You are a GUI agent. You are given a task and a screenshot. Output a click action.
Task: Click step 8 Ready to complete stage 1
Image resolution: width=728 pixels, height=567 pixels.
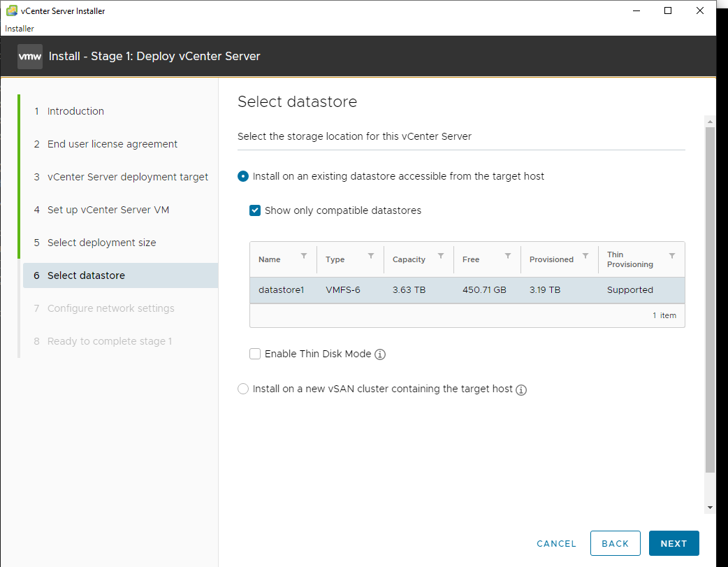110,342
